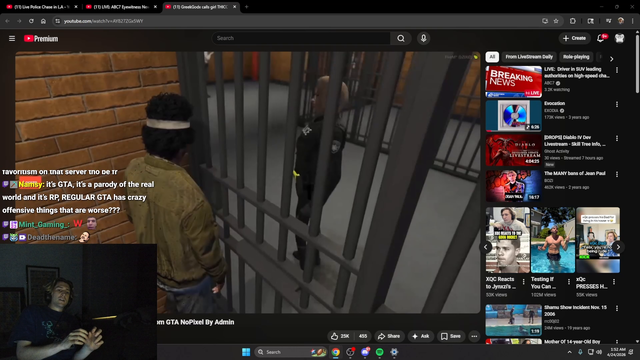Click the search magnifier button
640x360 pixels.
pos(401,38)
